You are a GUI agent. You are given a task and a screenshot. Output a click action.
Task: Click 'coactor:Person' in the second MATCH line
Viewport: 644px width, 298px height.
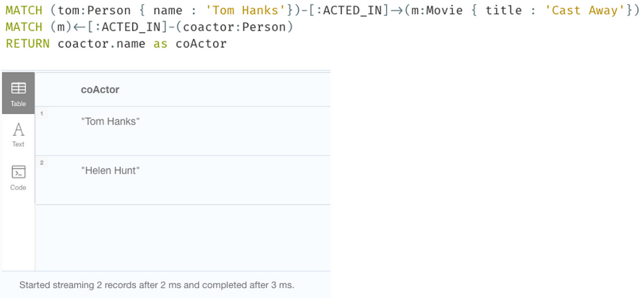click(x=237, y=27)
